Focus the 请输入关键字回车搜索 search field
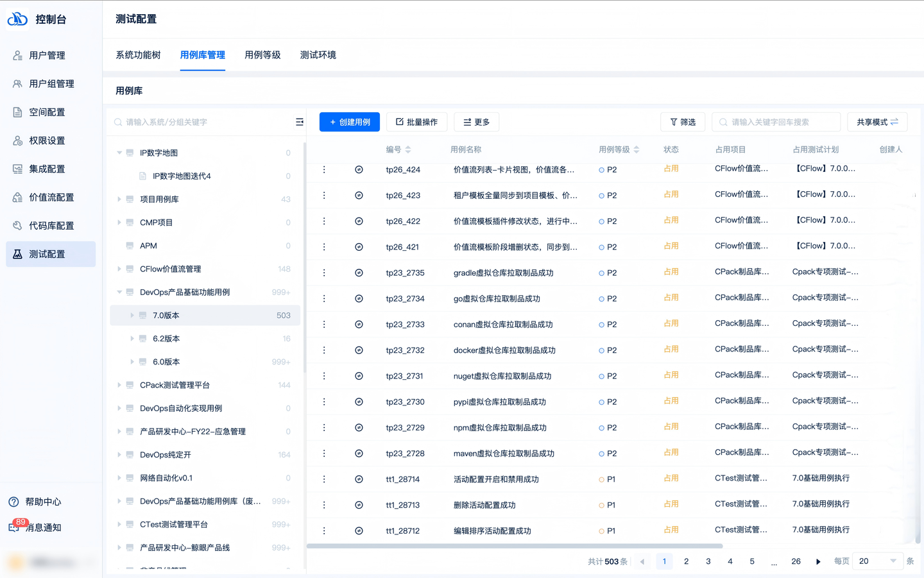The height and width of the screenshot is (578, 924). (x=776, y=122)
